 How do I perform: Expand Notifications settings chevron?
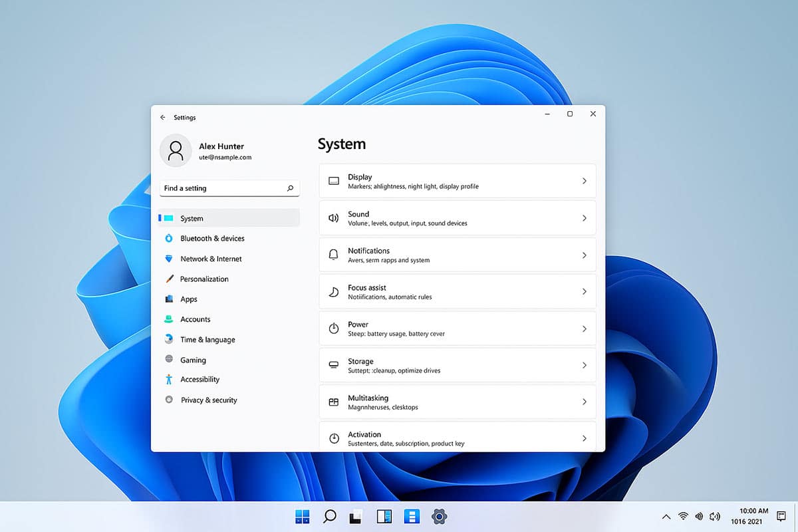(x=584, y=255)
